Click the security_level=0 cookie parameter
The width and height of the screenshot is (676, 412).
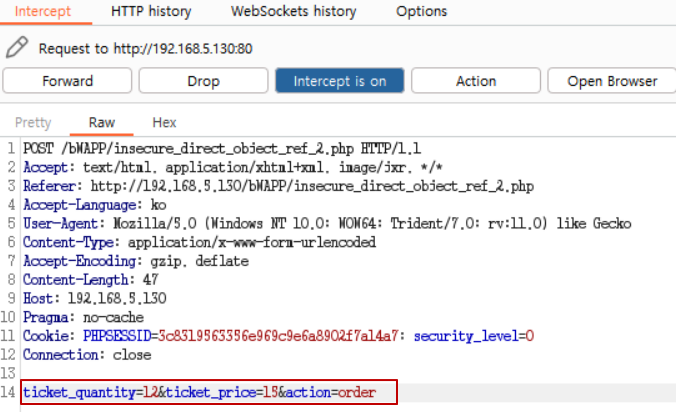(474, 336)
